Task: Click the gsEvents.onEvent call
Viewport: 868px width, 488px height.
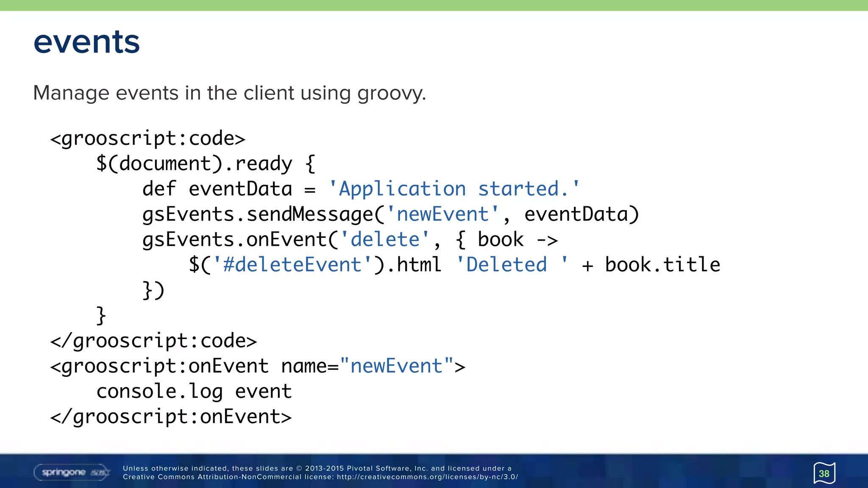Action: click(234, 240)
